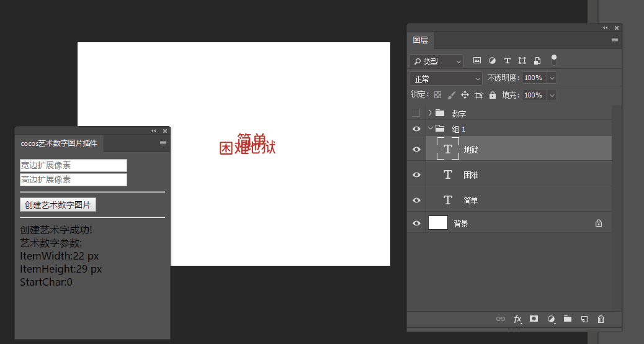Click the 困难 layer T icon
The image size is (644, 344).
(x=448, y=174)
